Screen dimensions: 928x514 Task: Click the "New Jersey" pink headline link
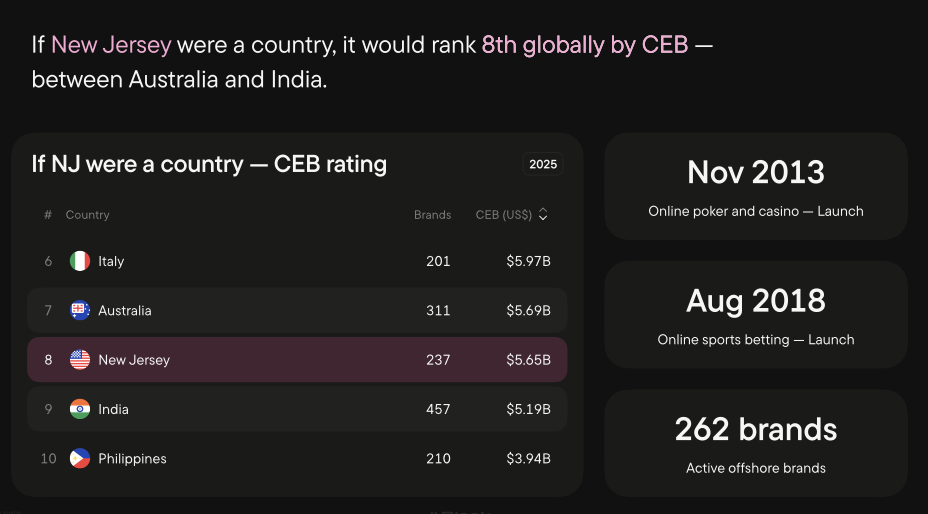click(x=111, y=45)
